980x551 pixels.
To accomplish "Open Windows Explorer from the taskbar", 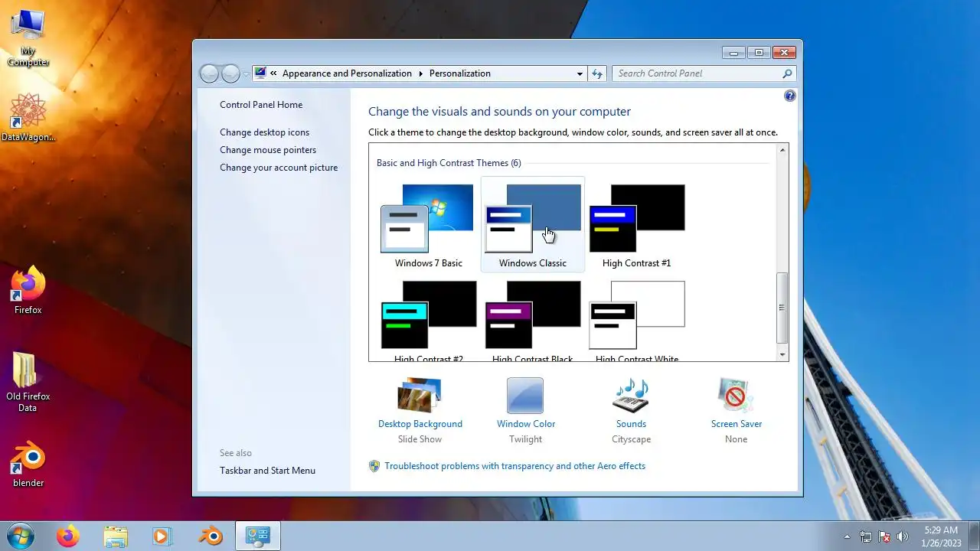I will (116, 536).
